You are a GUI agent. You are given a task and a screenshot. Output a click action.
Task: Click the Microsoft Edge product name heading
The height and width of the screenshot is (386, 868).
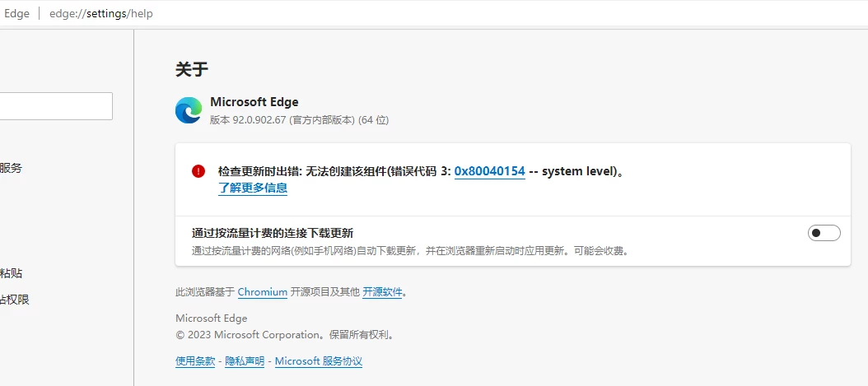(x=254, y=102)
